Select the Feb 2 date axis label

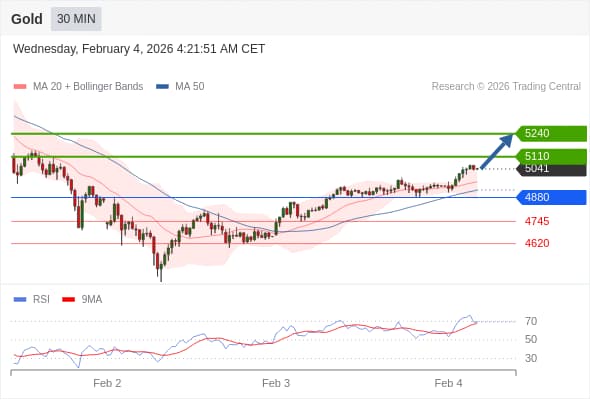107,383
